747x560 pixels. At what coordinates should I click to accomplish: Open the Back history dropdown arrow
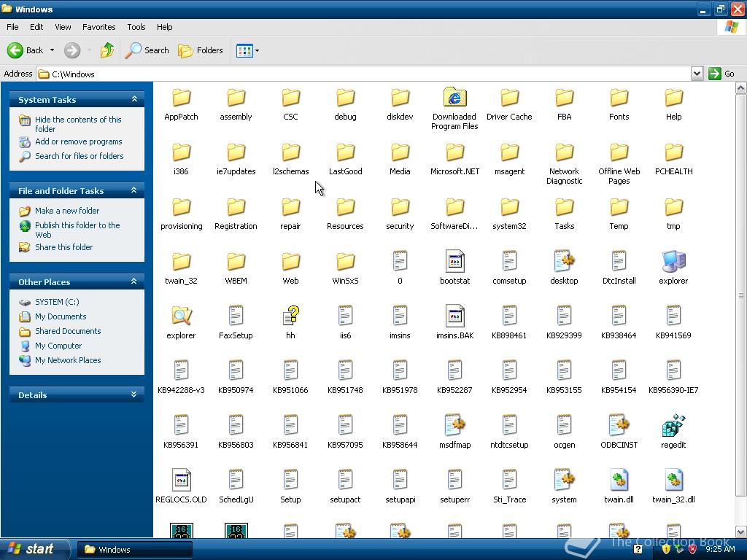[x=52, y=50]
